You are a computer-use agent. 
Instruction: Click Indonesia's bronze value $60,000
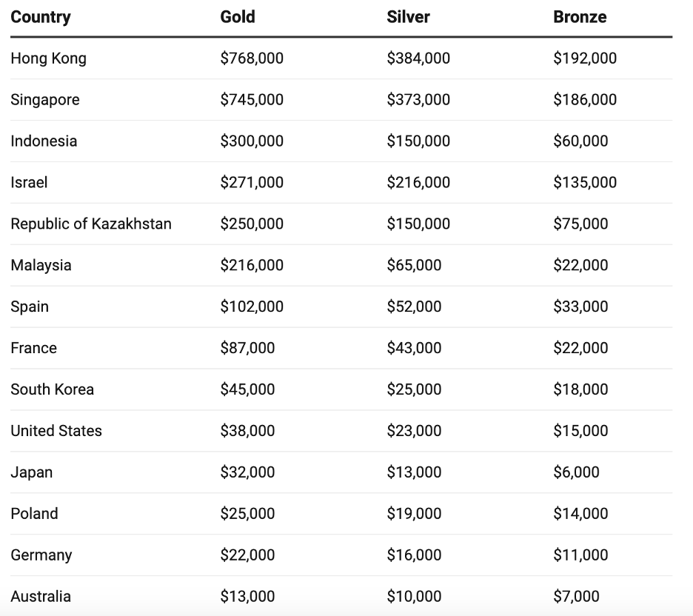pyautogui.click(x=580, y=141)
